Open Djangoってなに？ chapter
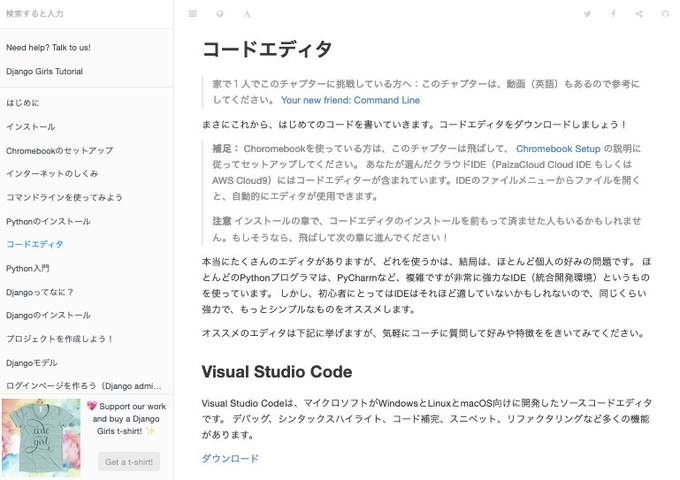 pyautogui.click(x=40, y=292)
